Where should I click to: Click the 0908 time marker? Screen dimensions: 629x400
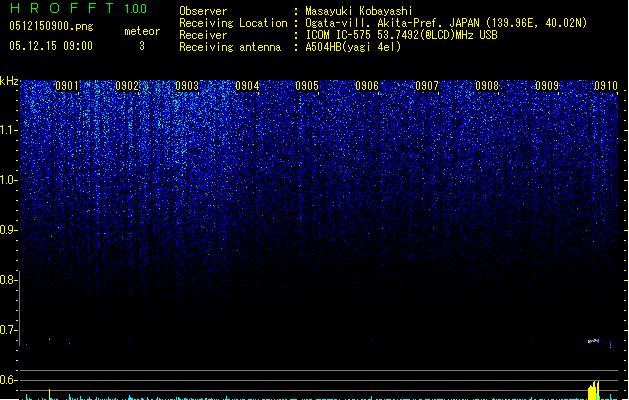(x=487, y=86)
